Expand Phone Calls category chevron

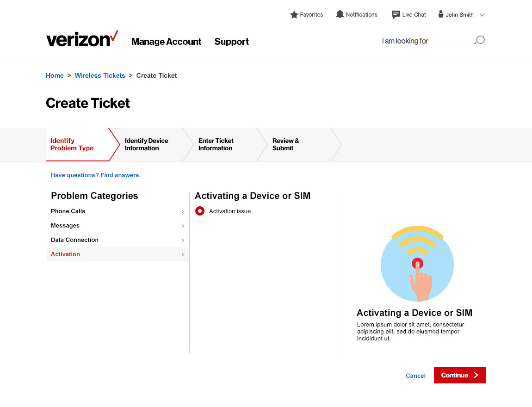(x=183, y=211)
